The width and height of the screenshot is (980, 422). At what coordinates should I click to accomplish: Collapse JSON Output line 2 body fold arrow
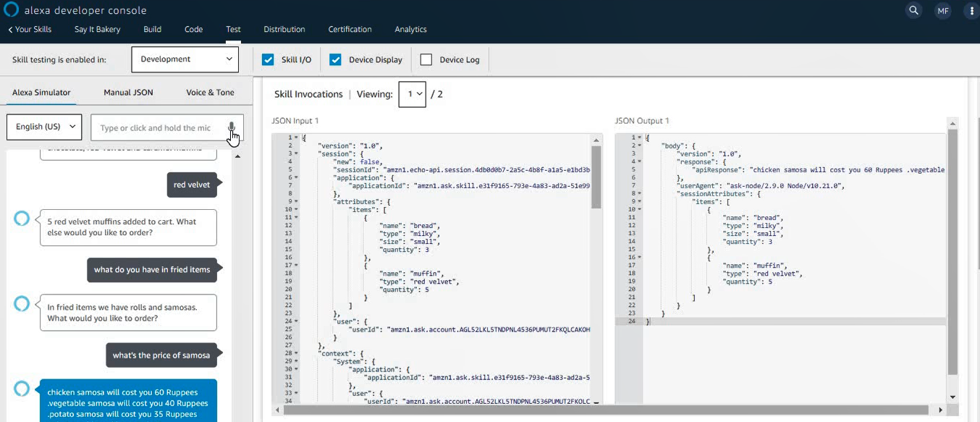point(639,145)
